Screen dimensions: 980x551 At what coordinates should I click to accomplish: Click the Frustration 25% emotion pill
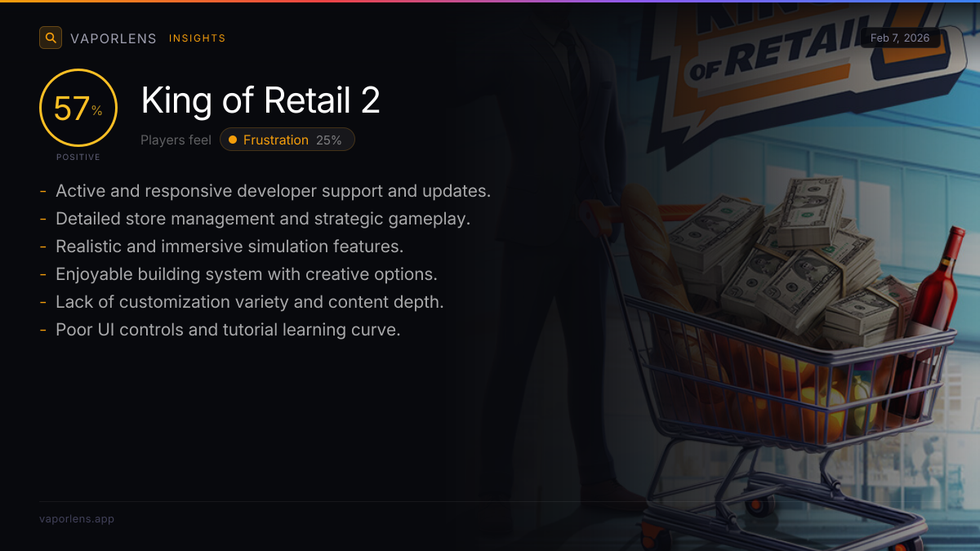(x=287, y=140)
